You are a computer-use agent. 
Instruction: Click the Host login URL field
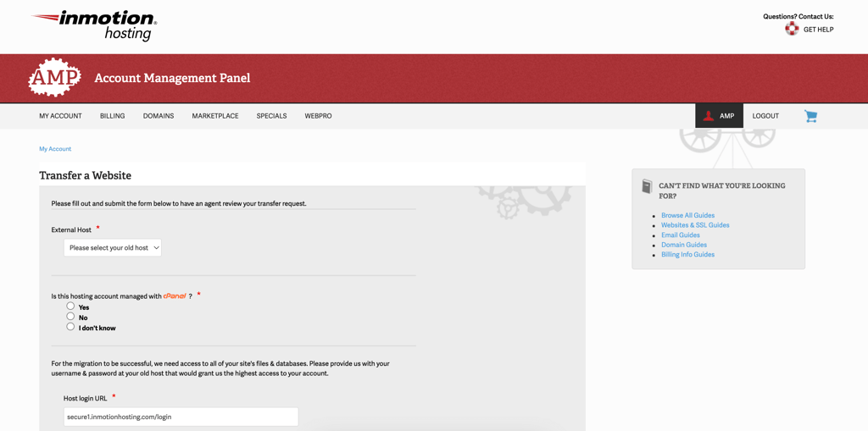[x=181, y=417]
